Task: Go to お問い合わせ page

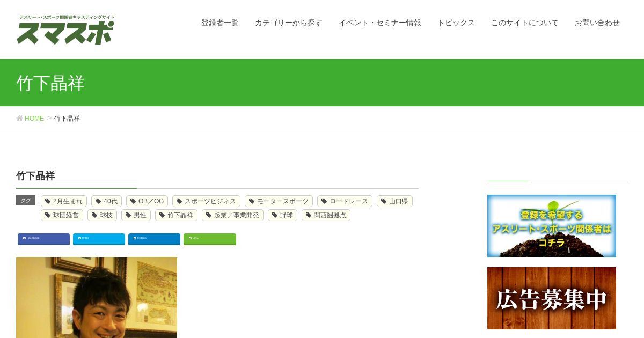Action: pyautogui.click(x=597, y=23)
